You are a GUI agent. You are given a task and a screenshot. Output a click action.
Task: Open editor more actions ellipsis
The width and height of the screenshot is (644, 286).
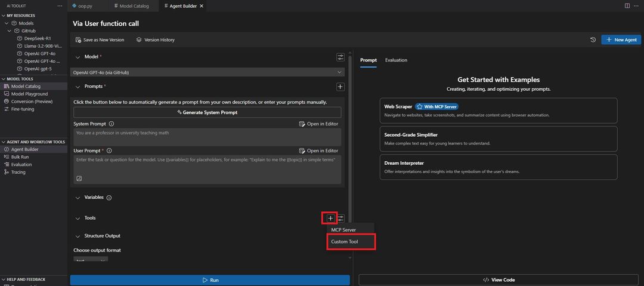coord(636,6)
